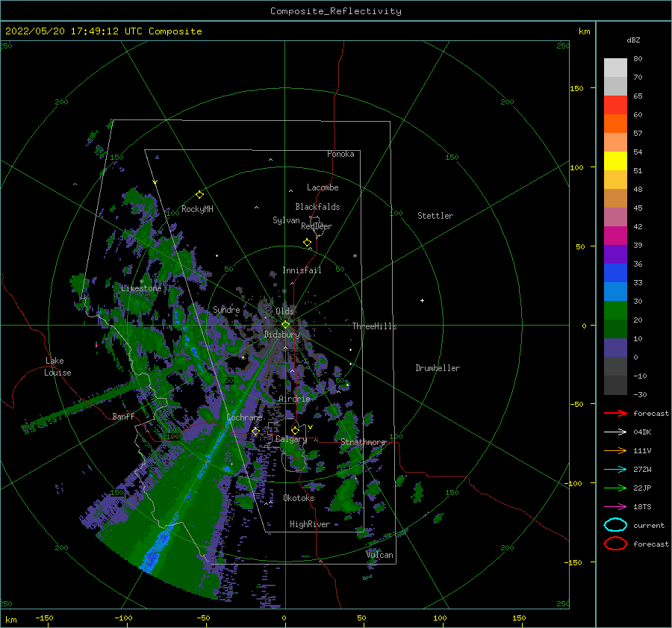Click the Calgary city label
The image size is (672, 628).
[291, 439]
